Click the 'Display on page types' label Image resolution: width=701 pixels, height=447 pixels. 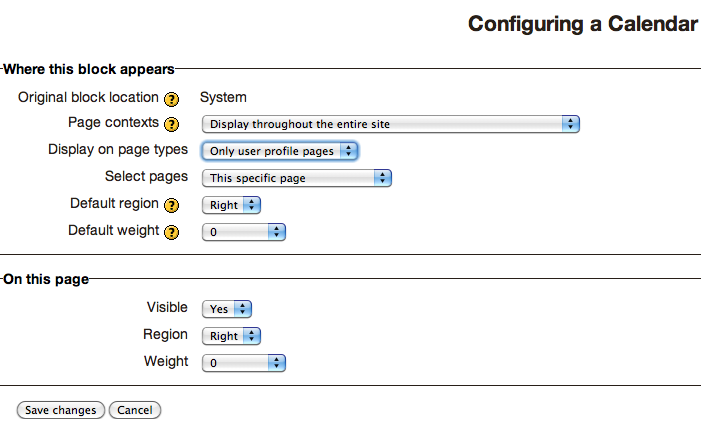(118, 149)
